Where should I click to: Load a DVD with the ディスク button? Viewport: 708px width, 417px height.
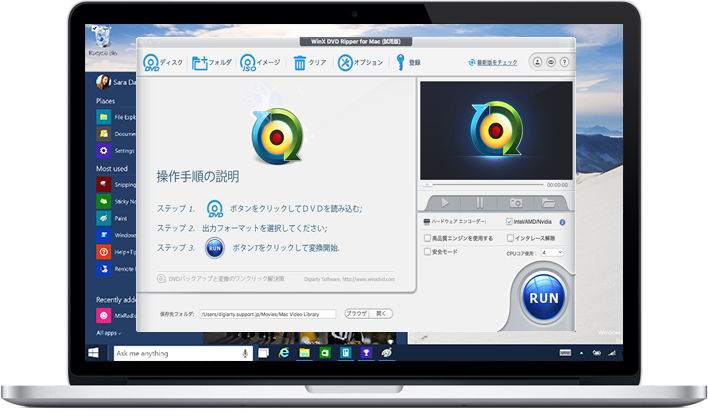point(163,63)
